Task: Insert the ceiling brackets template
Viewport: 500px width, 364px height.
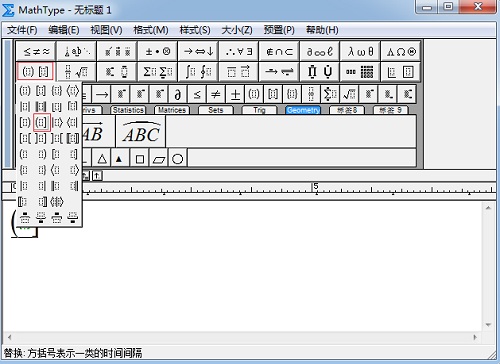Action: [73, 107]
